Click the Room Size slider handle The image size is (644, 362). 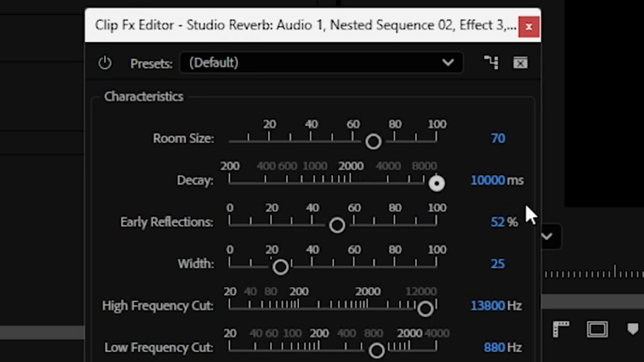click(x=373, y=141)
